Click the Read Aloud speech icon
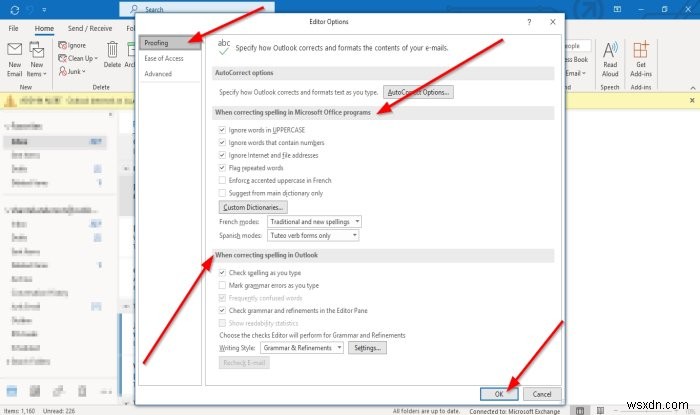This screenshot has width=700, height=415. click(610, 50)
